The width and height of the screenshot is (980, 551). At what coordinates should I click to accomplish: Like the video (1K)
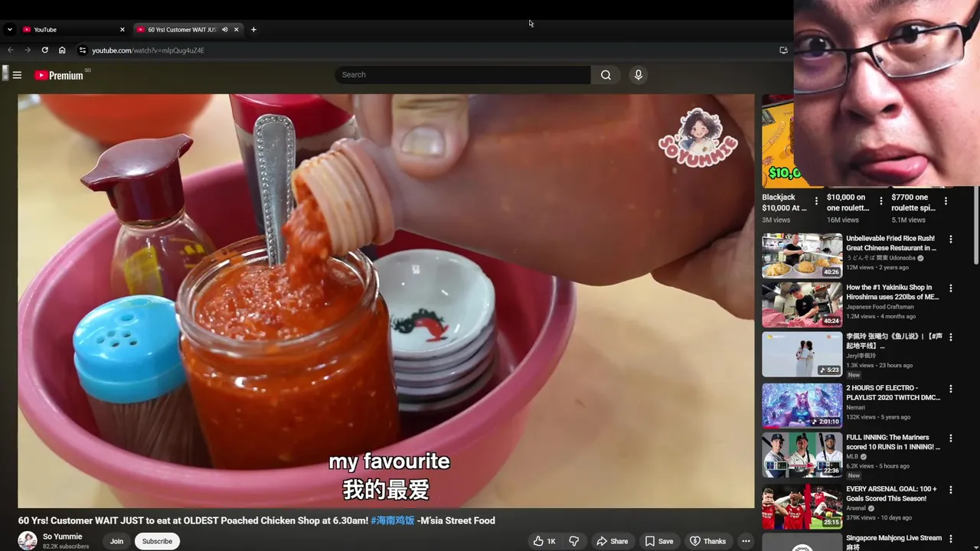click(544, 541)
